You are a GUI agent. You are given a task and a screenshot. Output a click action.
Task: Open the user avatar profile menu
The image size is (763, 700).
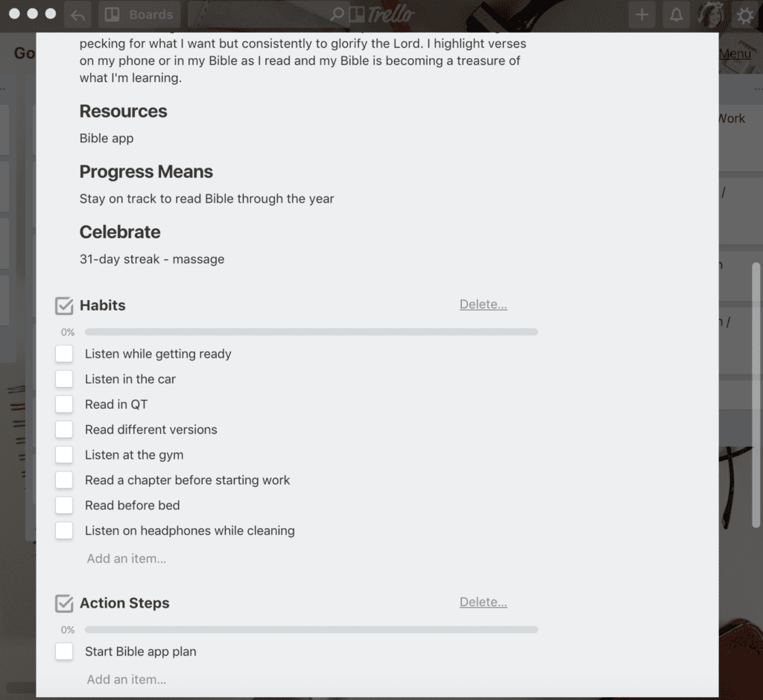tap(710, 15)
